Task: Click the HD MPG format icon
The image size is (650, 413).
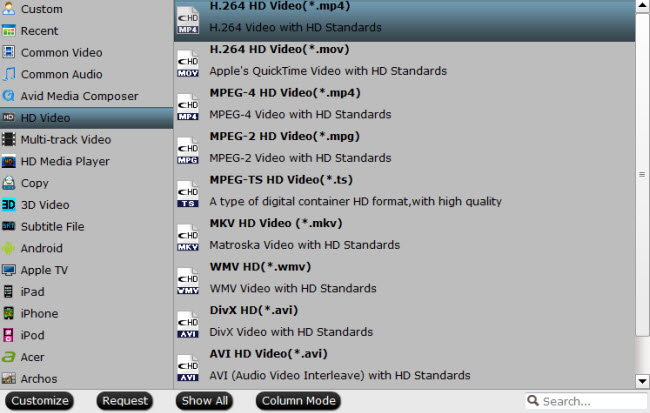Action: point(188,151)
